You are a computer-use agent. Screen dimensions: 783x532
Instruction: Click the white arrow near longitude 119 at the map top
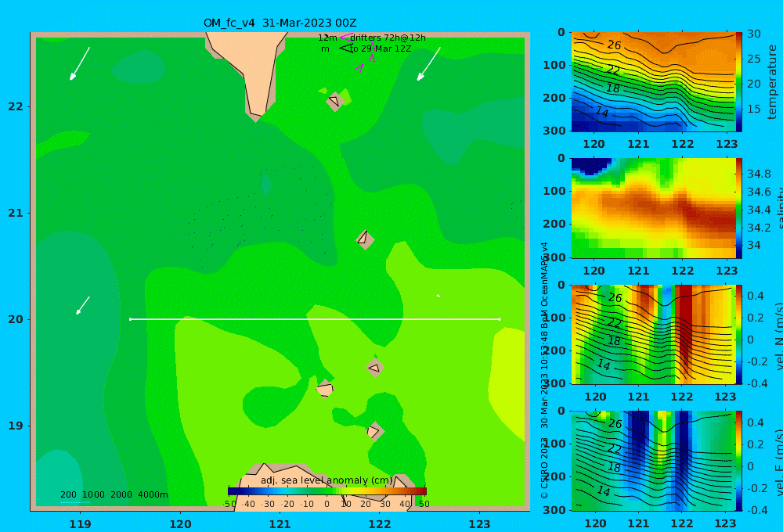coord(80,63)
